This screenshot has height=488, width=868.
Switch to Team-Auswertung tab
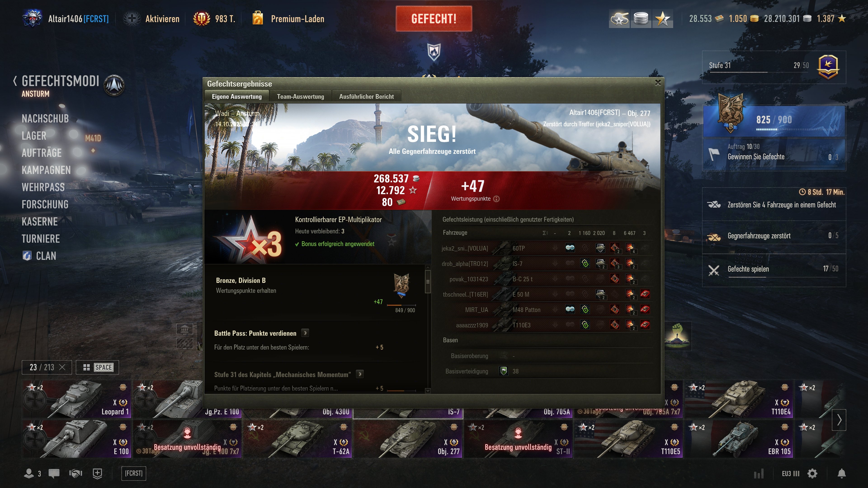(300, 96)
